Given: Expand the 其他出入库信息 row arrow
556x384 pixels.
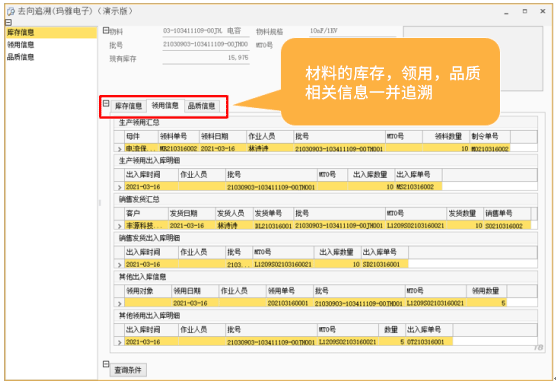Looking at the screenshot, I should [119, 303].
